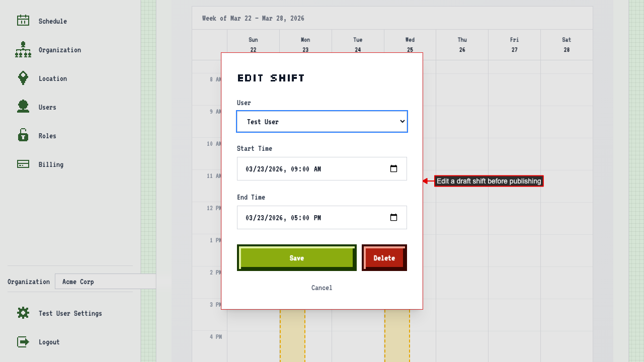Click the Location pin icon
The image size is (644, 362).
coord(23,78)
